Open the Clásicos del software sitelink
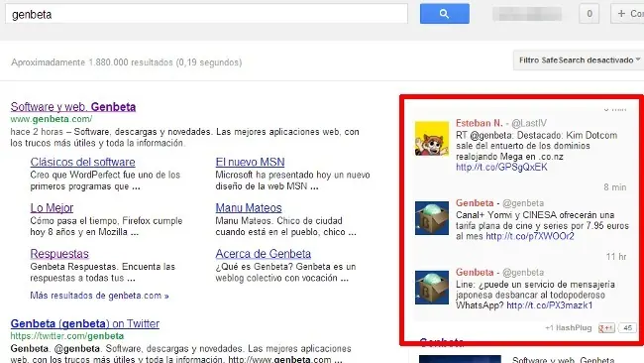This screenshot has width=644, height=363. 82,162
